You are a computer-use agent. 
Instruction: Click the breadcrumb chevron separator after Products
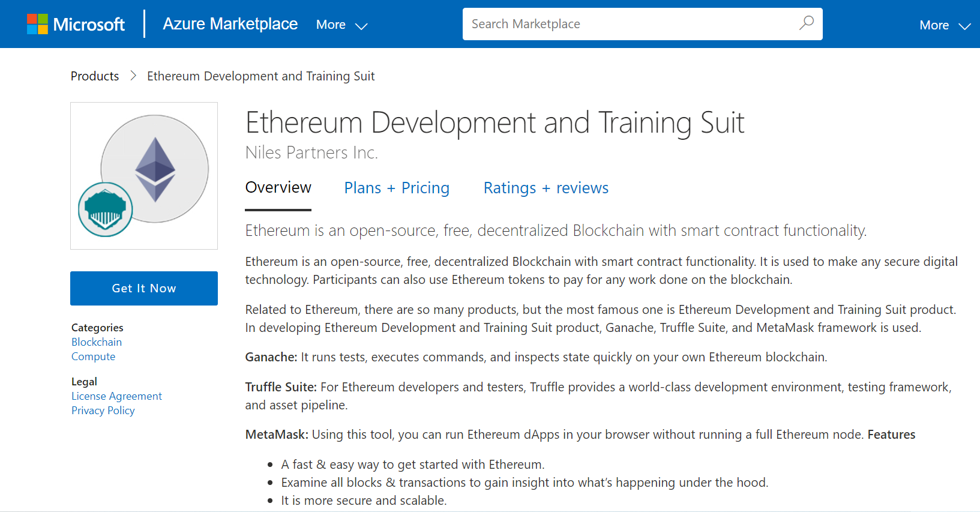pyautogui.click(x=133, y=76)
